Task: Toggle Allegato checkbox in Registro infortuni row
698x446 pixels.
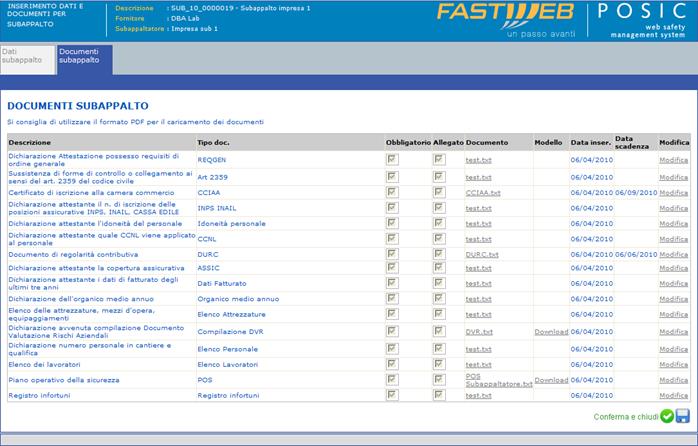Action: (x=439, y=395)
